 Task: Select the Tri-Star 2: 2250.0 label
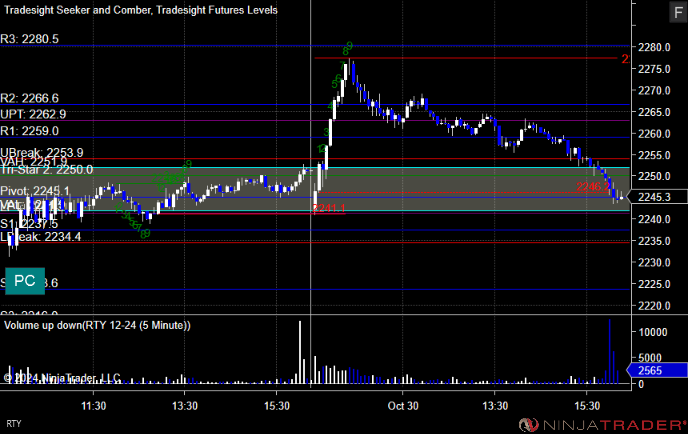[x=47, y=170]
